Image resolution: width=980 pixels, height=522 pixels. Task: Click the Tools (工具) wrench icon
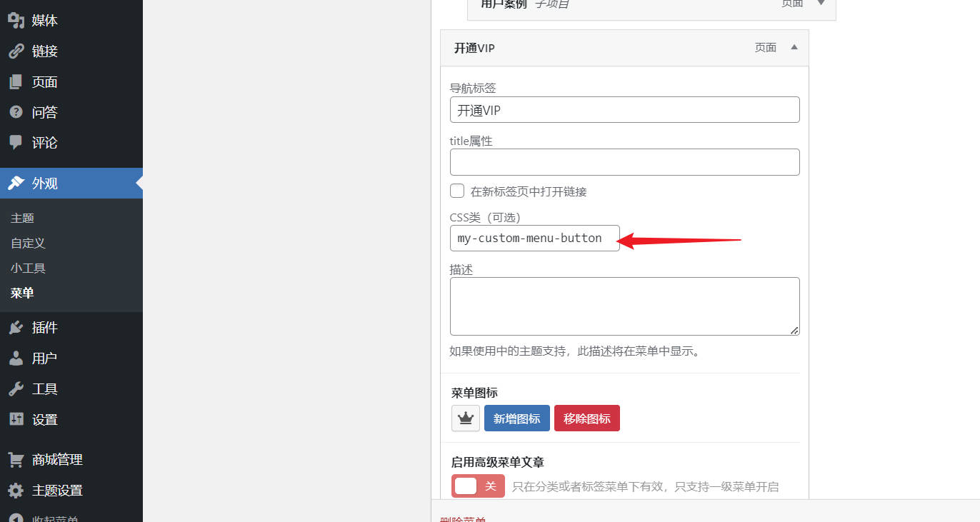(x=16, y=389)
